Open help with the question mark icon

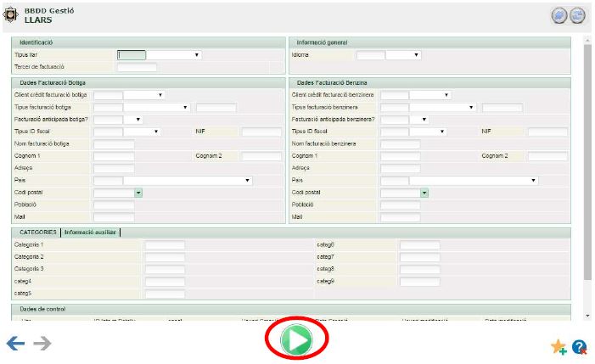[580, 346]
